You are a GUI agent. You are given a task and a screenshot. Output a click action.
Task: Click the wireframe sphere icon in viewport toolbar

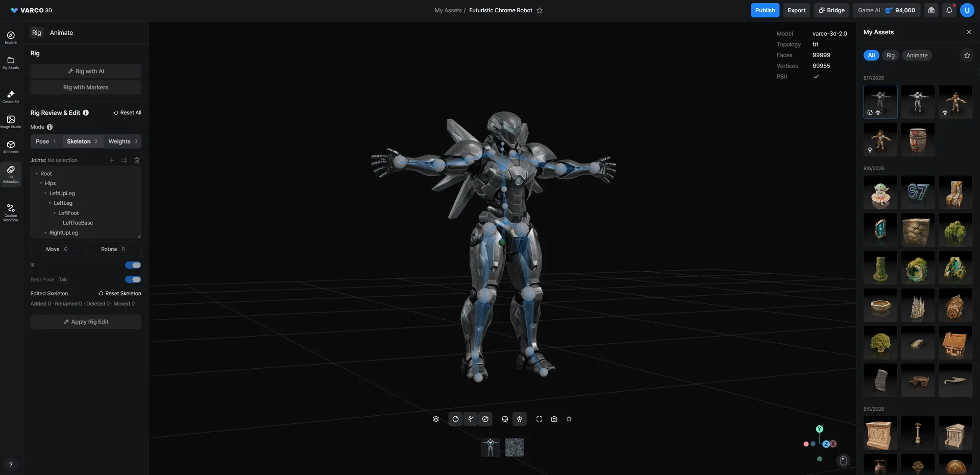pyautogui.click(x=505, y=419)
